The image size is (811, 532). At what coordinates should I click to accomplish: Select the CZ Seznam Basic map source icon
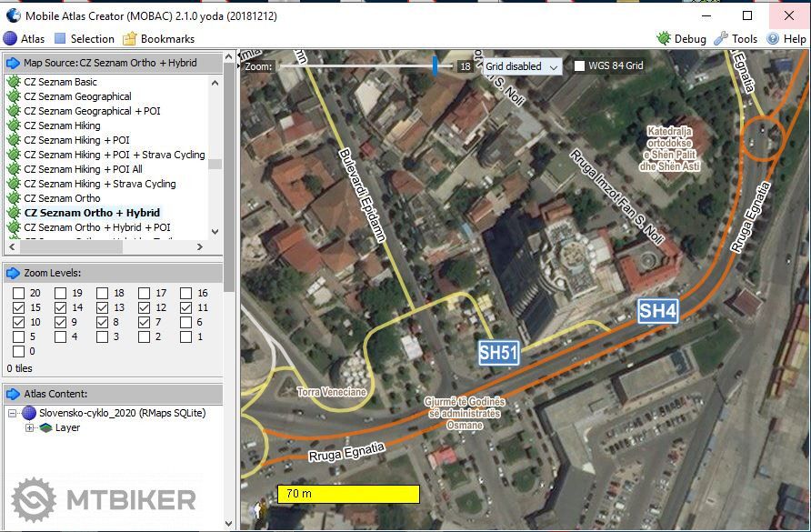tap(14, 82)
